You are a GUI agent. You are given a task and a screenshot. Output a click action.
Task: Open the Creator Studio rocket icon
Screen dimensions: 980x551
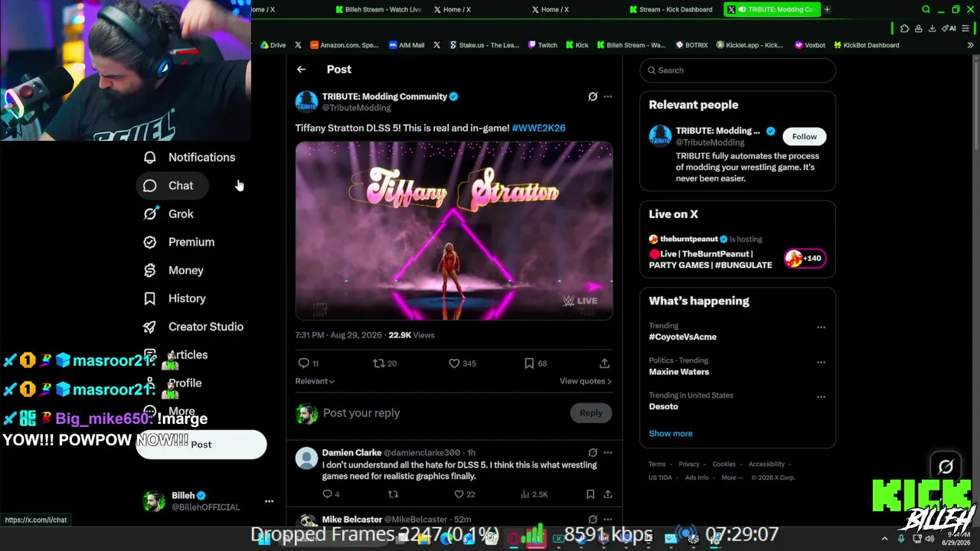pos(150,327)
